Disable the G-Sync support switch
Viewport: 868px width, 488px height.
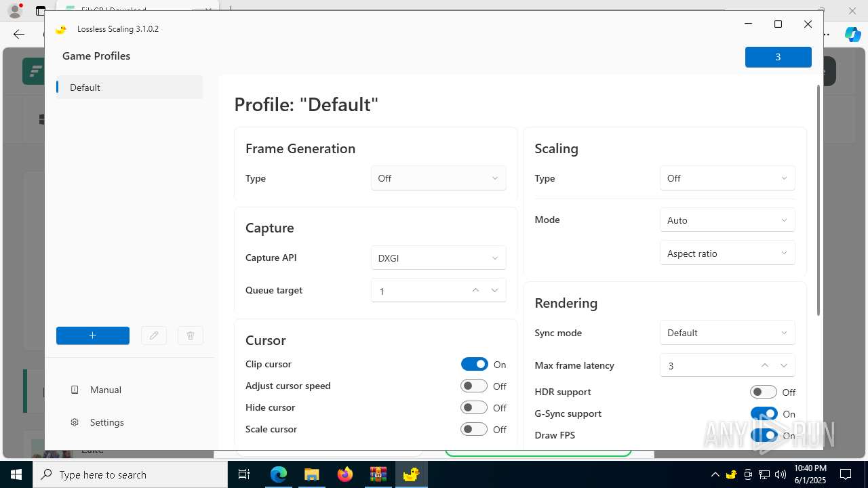pos(764,413)
